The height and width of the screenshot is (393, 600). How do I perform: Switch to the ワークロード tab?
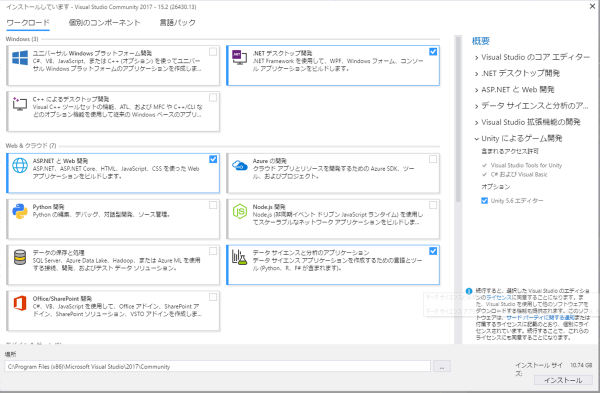pyautogui.click(x=28, y=23)
